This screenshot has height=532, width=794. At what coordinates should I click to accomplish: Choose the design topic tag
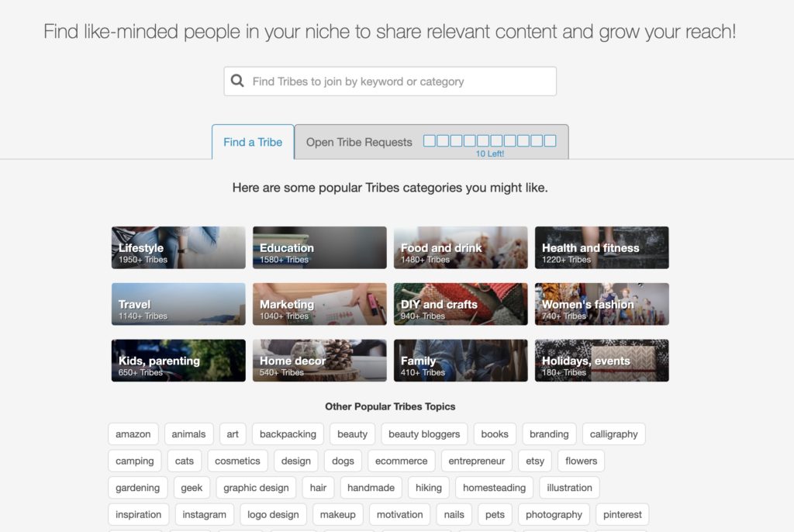(296, 461)
